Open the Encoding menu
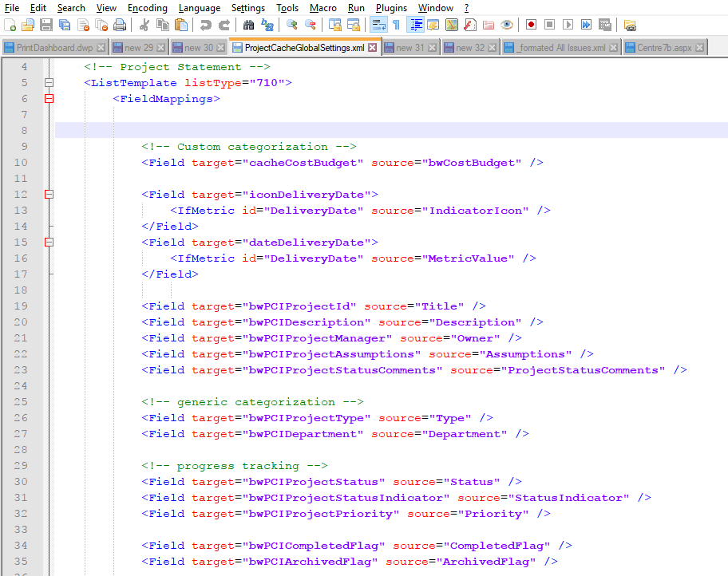728x576 pixels. point(147,8)
